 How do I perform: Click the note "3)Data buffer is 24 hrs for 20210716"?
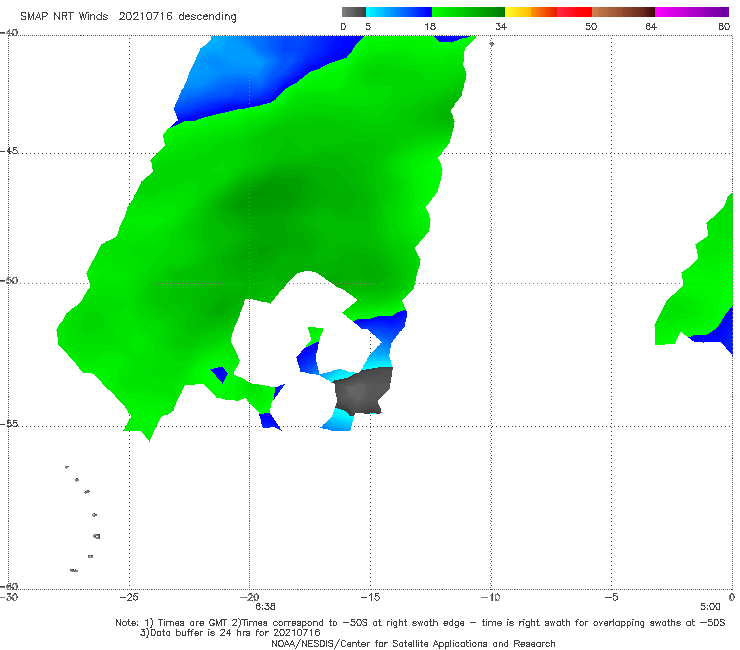pos(230,633)
